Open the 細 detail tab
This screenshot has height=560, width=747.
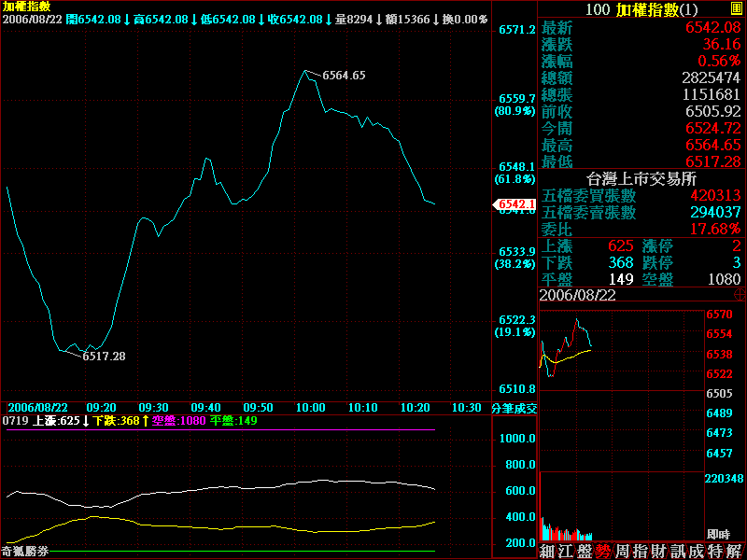[x=548, y=551]
